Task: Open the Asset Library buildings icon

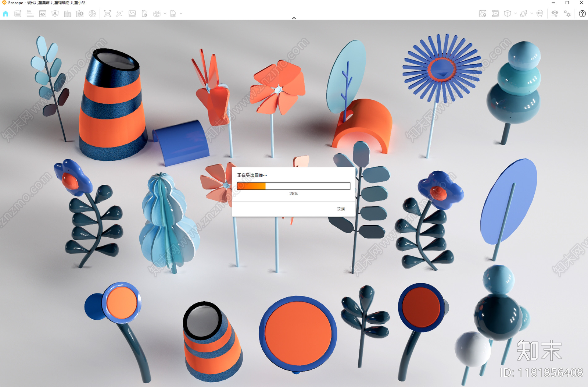Action: pyautogui.click(x=68, y=14)
